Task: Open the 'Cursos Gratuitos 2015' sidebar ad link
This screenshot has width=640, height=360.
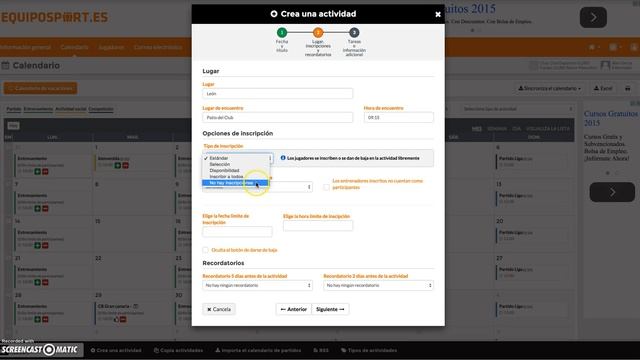Action: coord(611,118)
